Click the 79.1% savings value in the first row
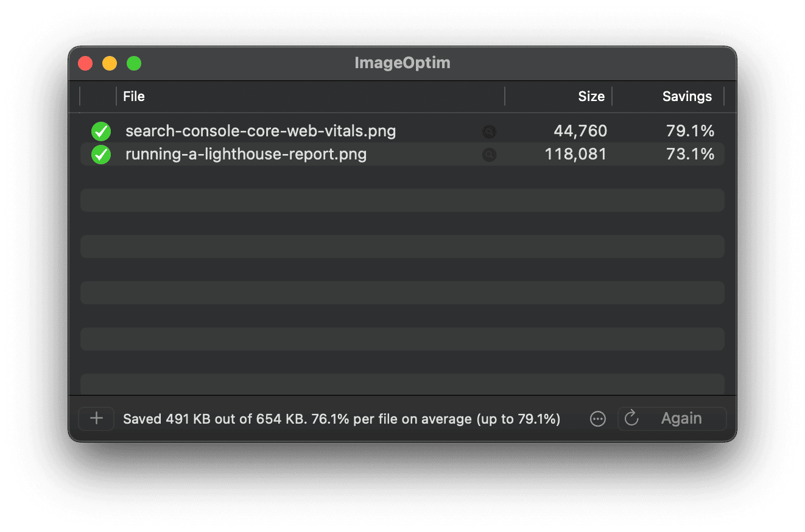Screen dimensions: 805x532 point(689,131)
